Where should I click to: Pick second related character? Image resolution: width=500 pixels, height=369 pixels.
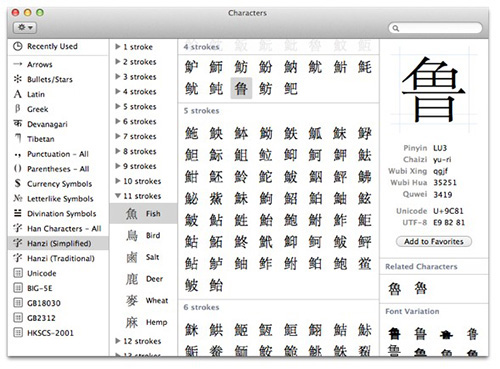pos(420,289)
